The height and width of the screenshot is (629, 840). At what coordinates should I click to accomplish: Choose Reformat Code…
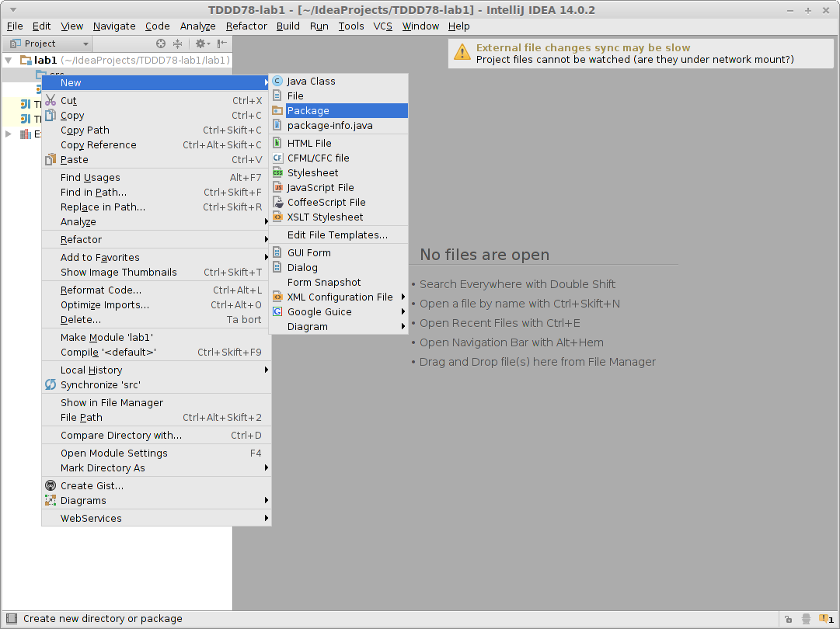tap(156, 290)
